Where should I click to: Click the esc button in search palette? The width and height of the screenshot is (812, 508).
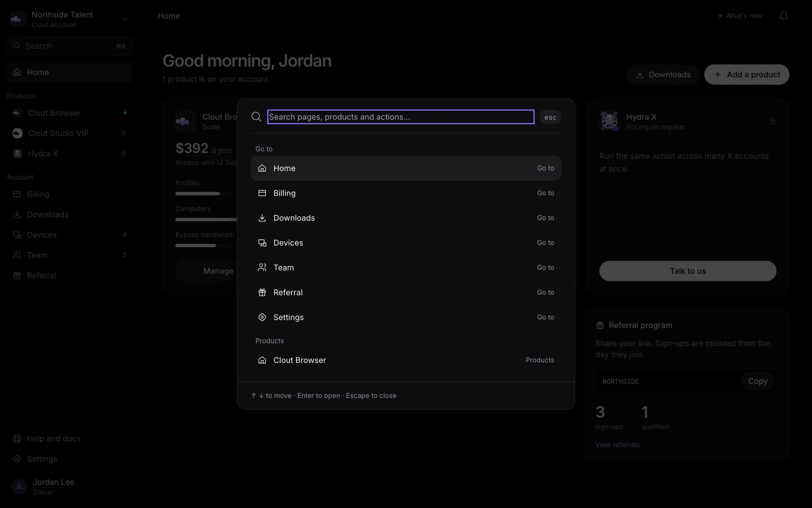pos(550,117)
